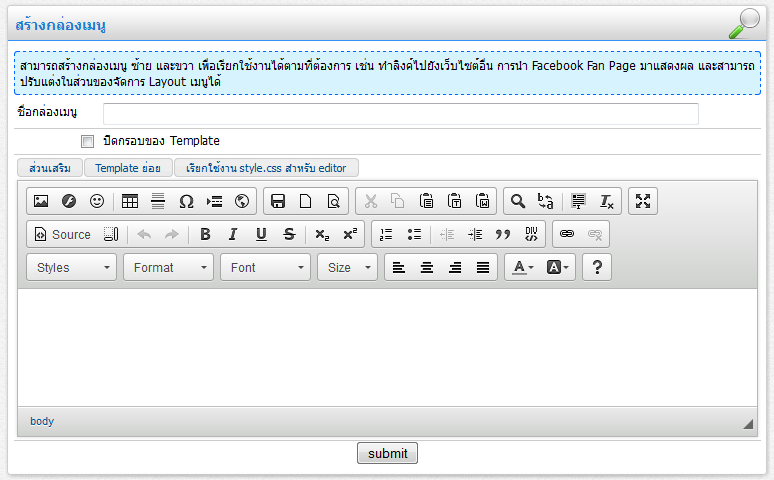The height and width of the screenshot is (480, 774).
Task: Tick the ปิดกรอบของ Template checkbox
Action: point(88,141)
